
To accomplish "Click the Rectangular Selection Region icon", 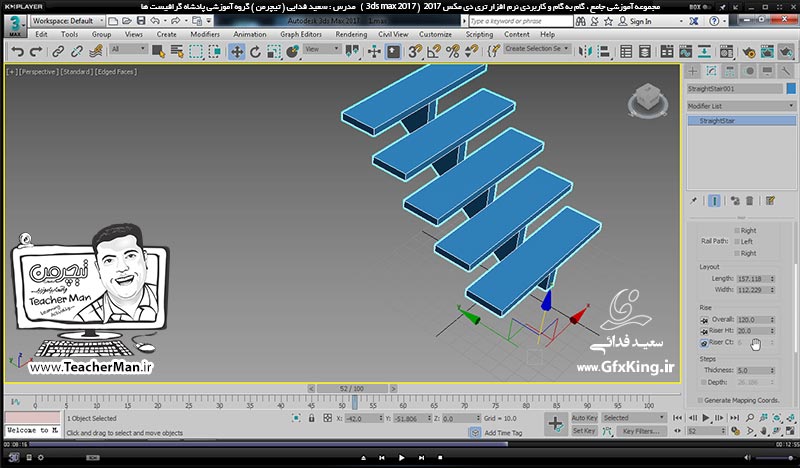I will pos(196,52).
